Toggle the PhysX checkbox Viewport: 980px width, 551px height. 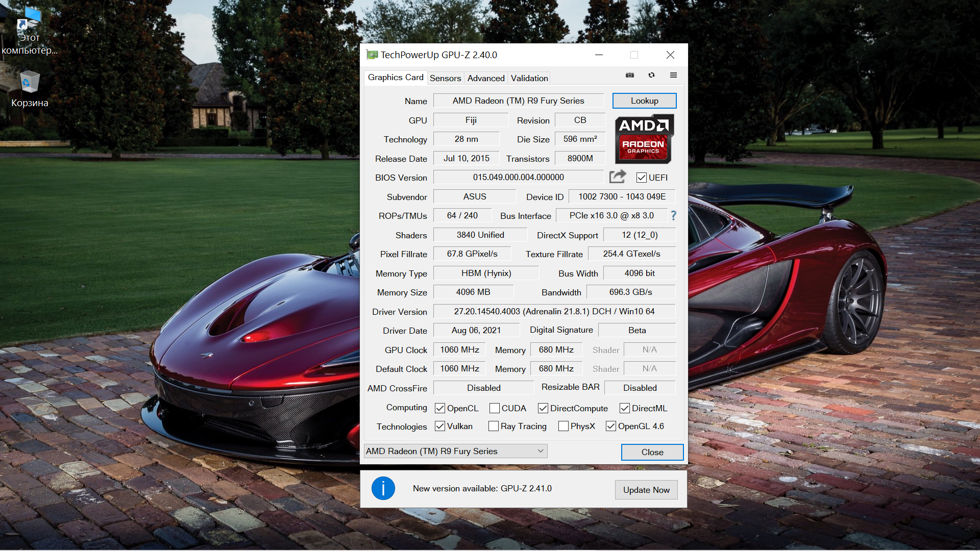563,426
